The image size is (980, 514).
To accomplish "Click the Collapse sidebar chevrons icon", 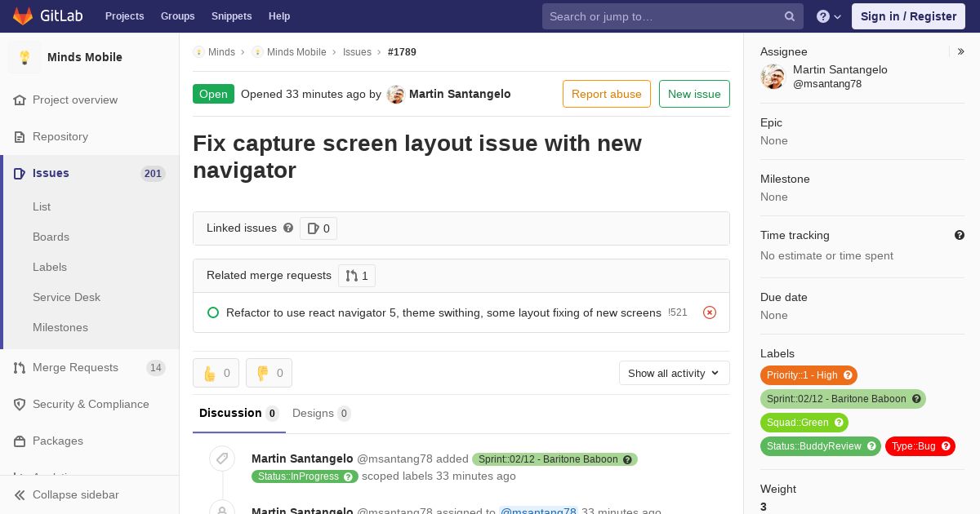I will [x=20, y=494].
